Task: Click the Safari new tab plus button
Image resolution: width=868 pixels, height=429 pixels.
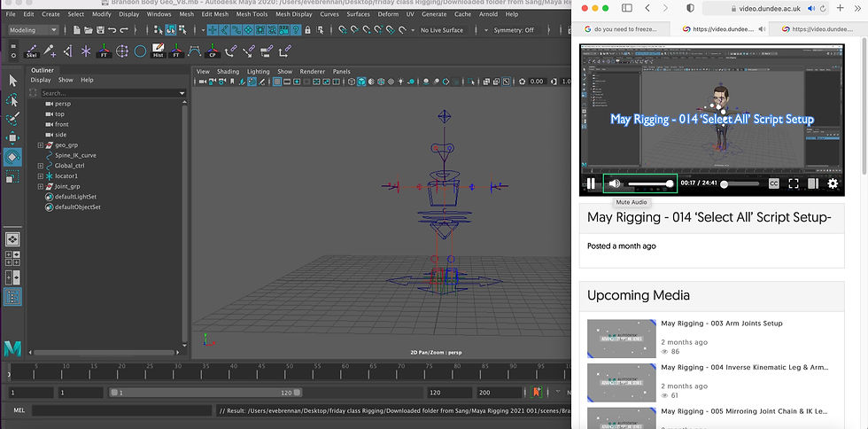Action: (x=841, y=8)
